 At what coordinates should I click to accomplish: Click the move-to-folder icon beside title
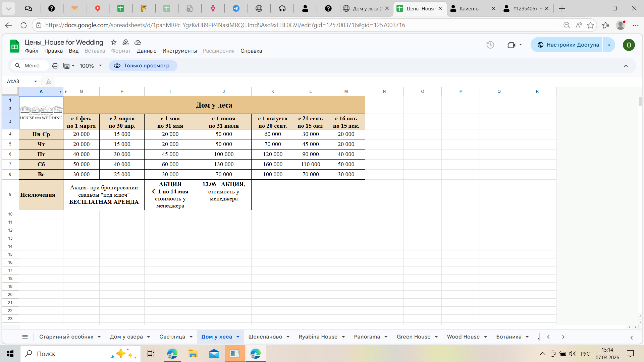coord(126,42)
